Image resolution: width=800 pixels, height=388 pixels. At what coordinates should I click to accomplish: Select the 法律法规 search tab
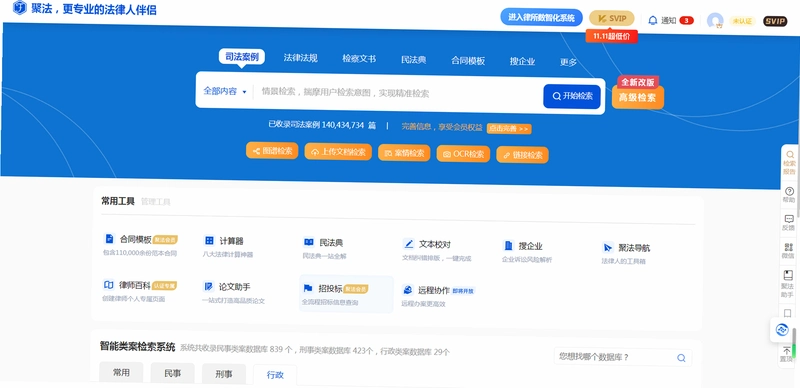(x=301, y=58)
